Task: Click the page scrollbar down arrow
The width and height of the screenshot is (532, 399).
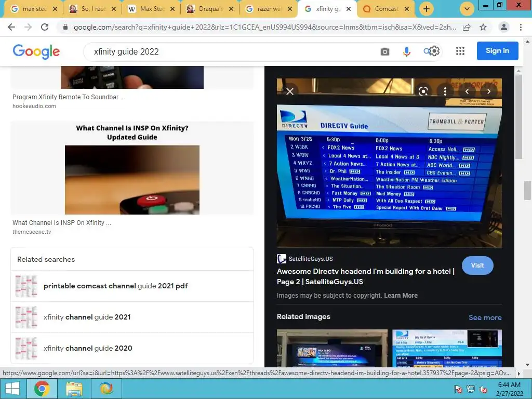Action: [527, 365]
